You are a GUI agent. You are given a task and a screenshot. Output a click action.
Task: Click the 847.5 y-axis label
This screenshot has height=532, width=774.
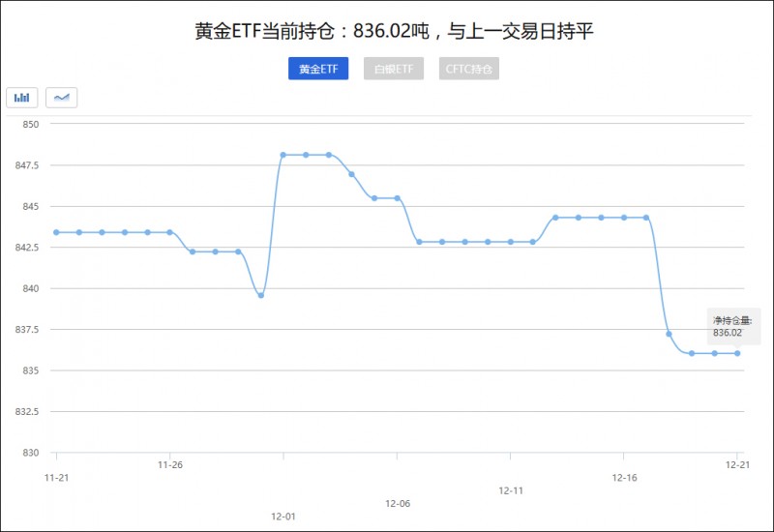[x=27, y=165]
